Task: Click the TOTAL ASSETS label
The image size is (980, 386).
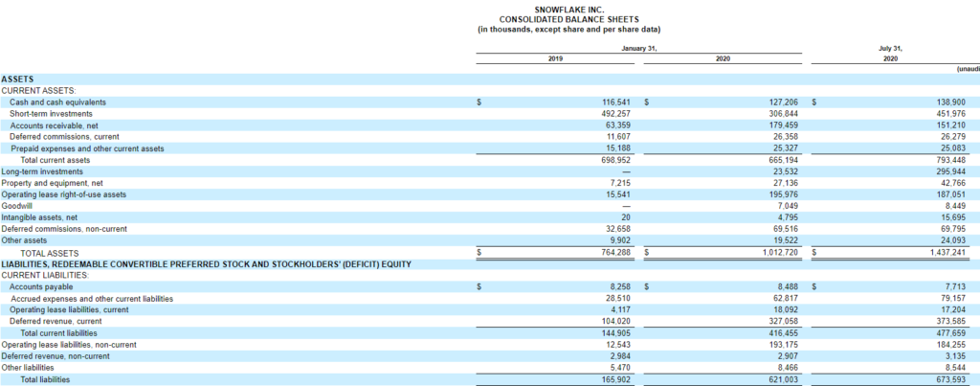Action: click(x=50, y=254)
